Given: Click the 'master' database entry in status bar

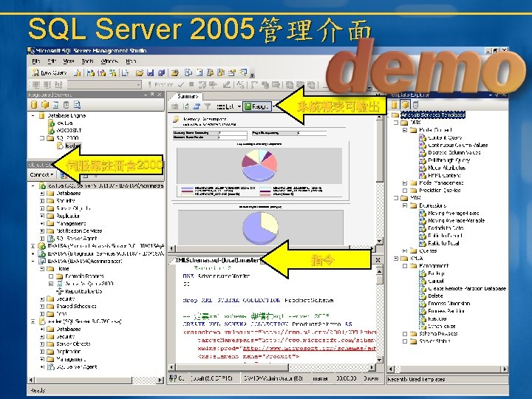Looking at the screenshot, I should tap(320, 378).
